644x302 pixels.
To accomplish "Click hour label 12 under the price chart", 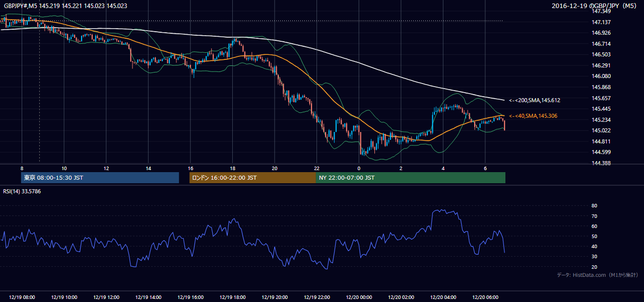I will (x=106, y=168).
